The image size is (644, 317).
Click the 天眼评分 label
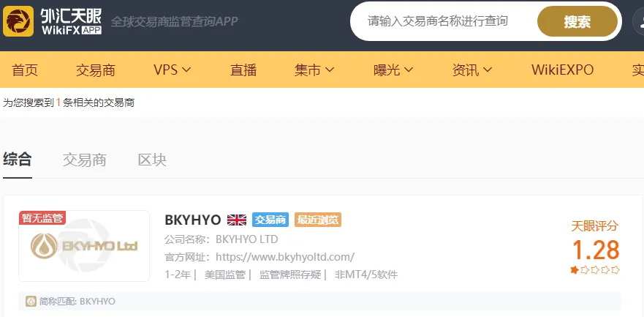pos(595,225)
